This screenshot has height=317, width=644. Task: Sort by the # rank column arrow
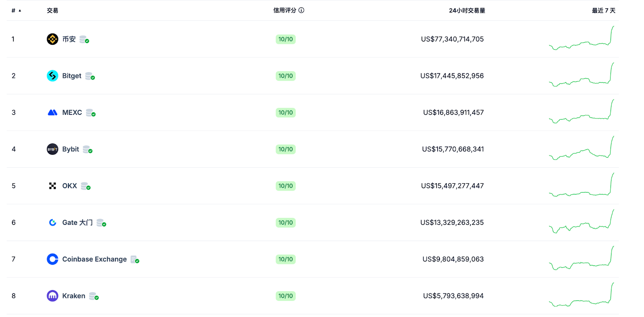click(20, 10)
